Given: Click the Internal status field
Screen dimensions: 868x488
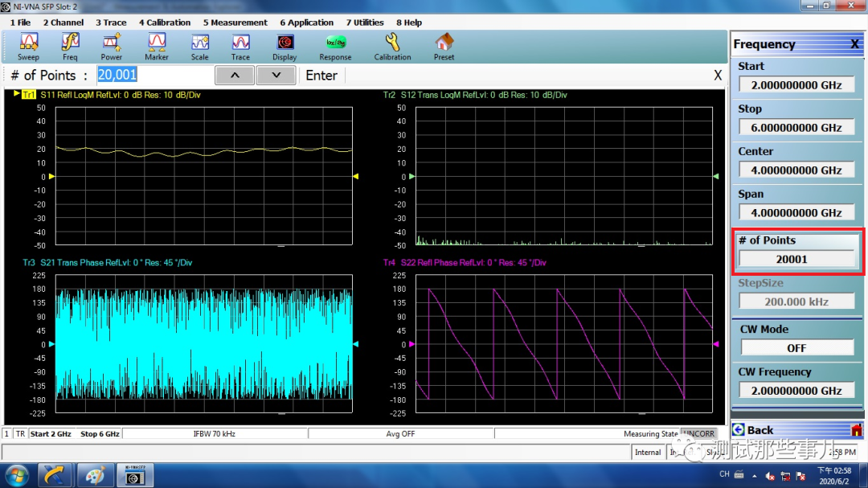Looking at the screenshot, I should (648, 453).
